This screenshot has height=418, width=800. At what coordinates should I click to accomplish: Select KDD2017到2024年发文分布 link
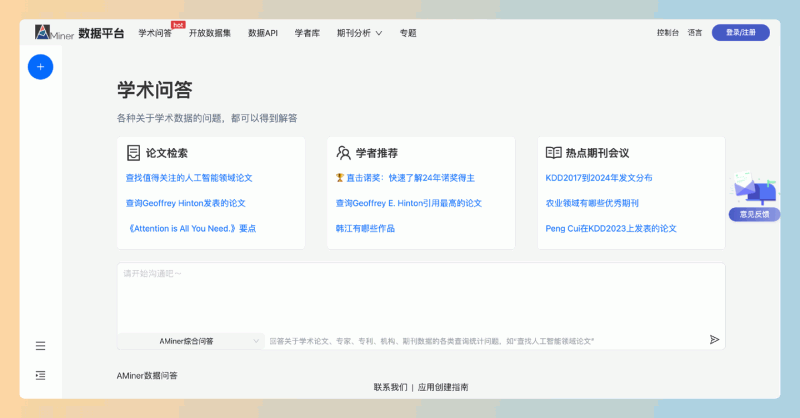coord(599,178)
